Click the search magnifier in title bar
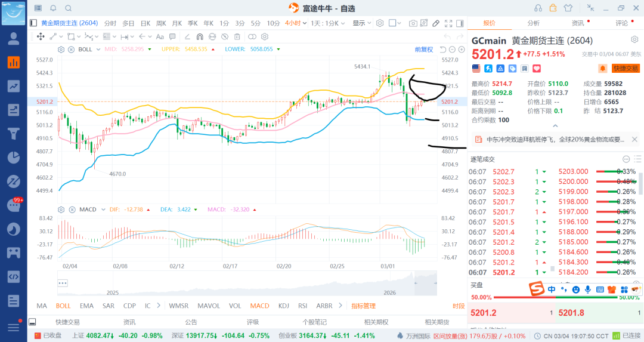This screenshot has width=644, height=342. [x=69, y=8]
